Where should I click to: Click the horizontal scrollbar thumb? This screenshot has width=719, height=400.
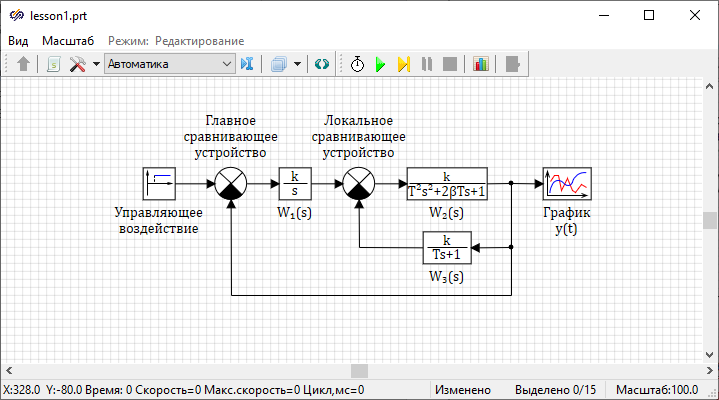[359, 372]
